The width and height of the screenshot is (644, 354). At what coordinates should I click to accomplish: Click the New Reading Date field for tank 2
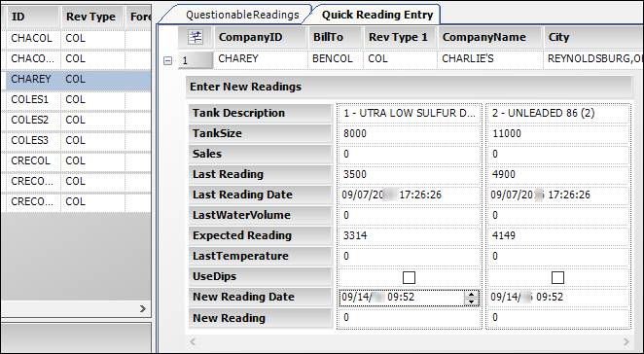coord(558,298)
